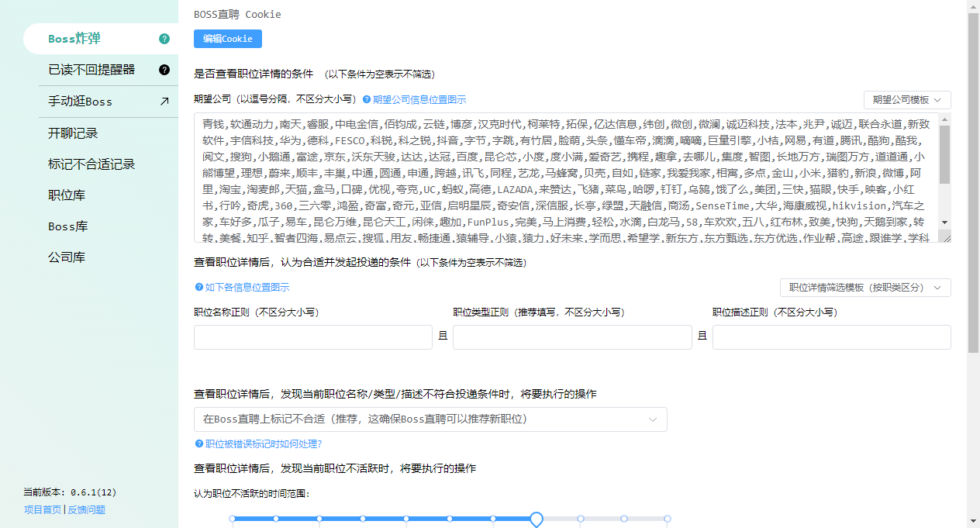Click question icon before 如下各信息位置图示

198,288
